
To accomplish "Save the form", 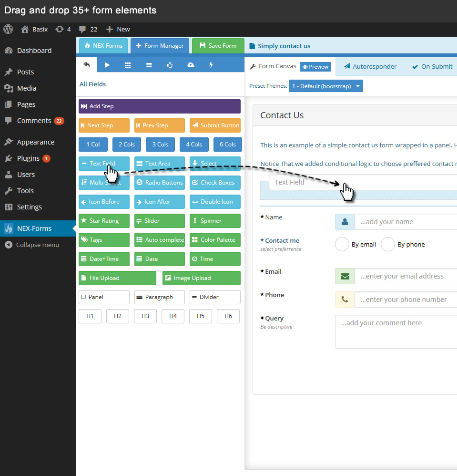I will pos(218,46).
